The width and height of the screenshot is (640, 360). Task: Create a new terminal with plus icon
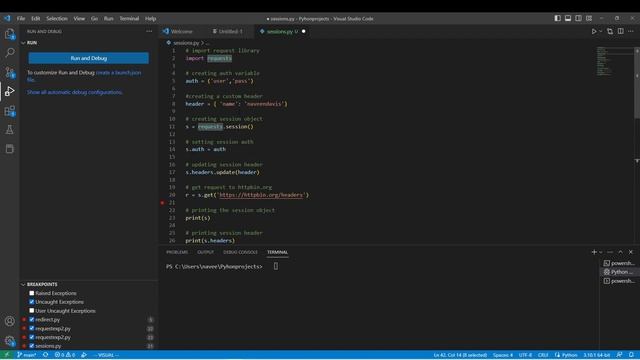[594, 252]
